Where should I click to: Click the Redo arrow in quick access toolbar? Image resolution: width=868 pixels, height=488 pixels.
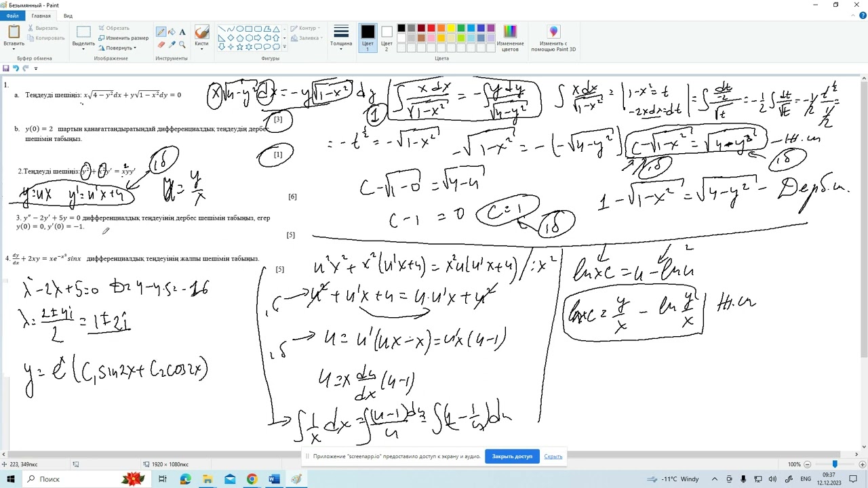coord(25,68)
